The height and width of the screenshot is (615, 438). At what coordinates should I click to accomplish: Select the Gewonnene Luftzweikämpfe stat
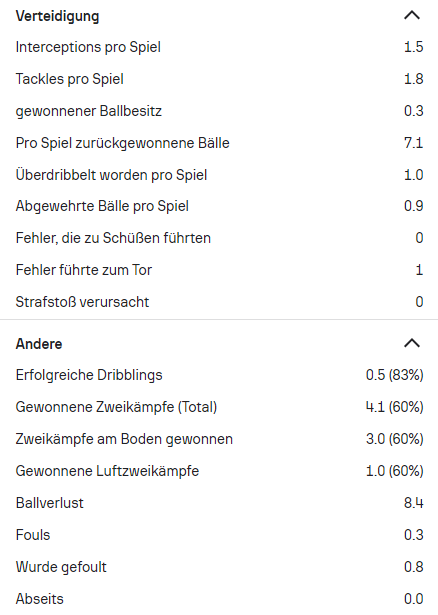[219, 471]
